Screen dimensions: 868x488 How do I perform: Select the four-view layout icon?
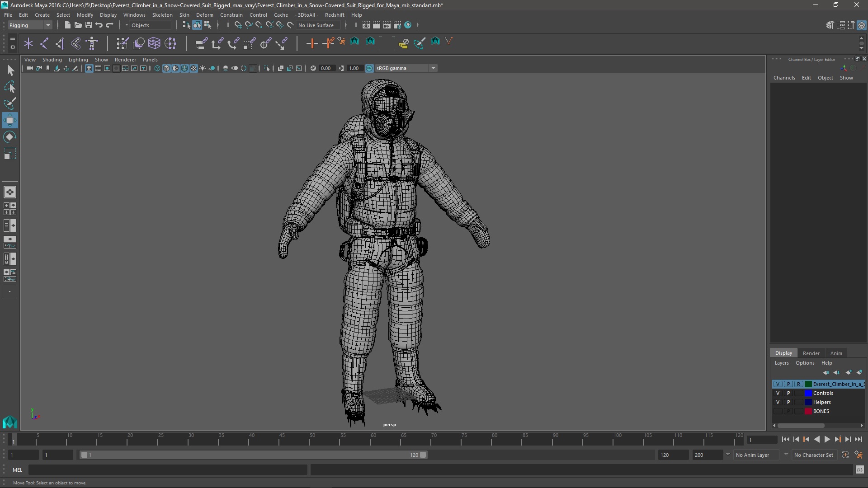[x=10, y=209]
